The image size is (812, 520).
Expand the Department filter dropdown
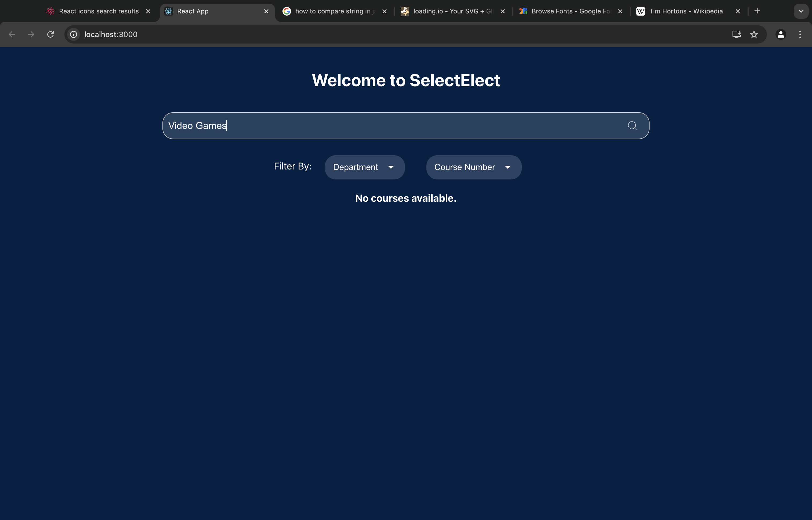[x=364, y=167]
